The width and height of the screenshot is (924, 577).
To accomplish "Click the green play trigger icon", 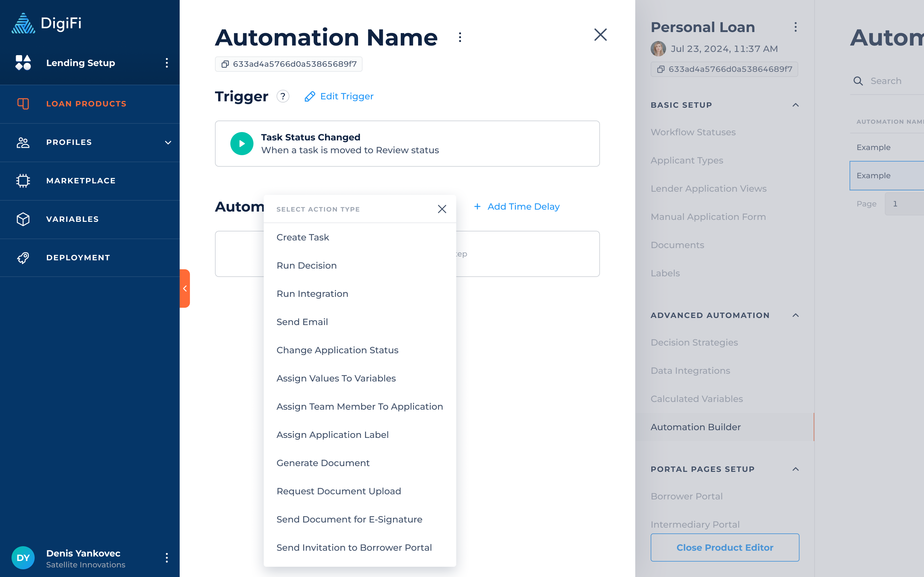I will click(x=242, y=144).
